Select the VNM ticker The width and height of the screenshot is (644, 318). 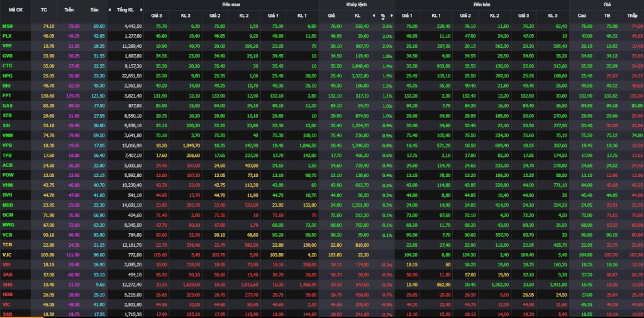[x=8, y=135]
